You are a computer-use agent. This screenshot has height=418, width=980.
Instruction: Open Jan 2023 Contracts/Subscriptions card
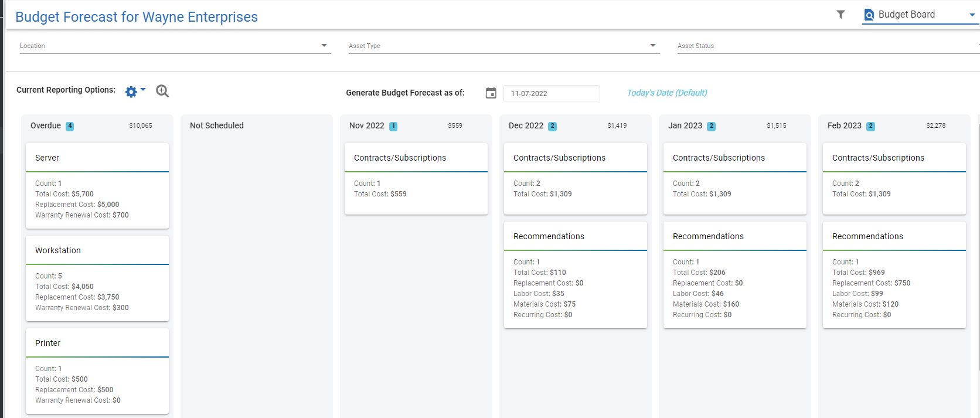735,178
